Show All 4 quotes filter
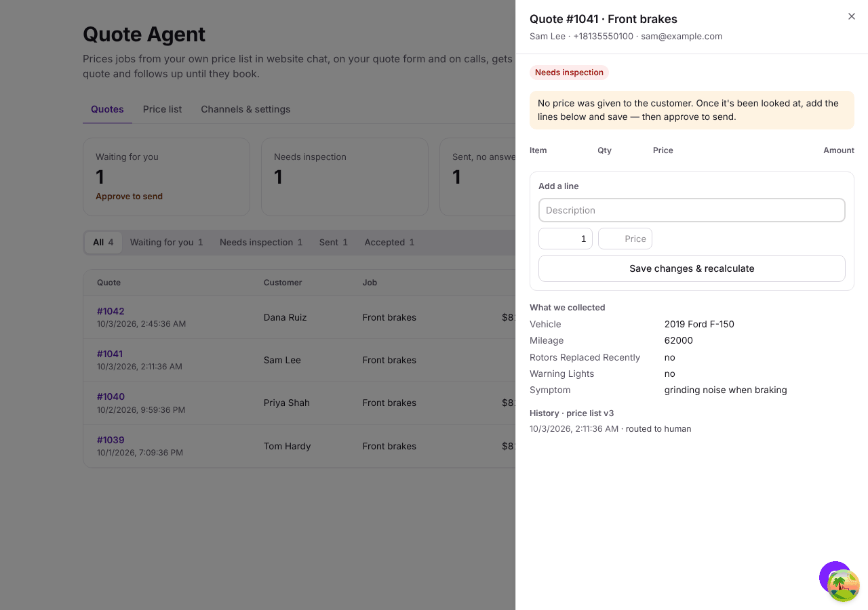Viewport: 868px width, 610px height. [x=103, y=242]
